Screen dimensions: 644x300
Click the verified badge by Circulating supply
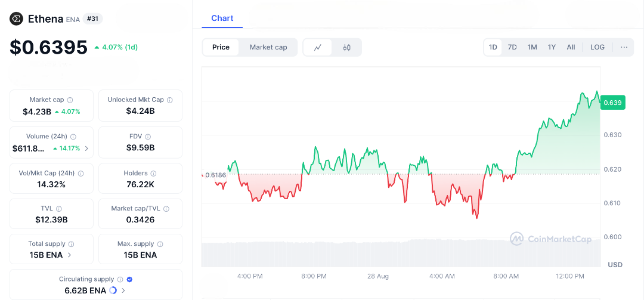coord(129,280)
